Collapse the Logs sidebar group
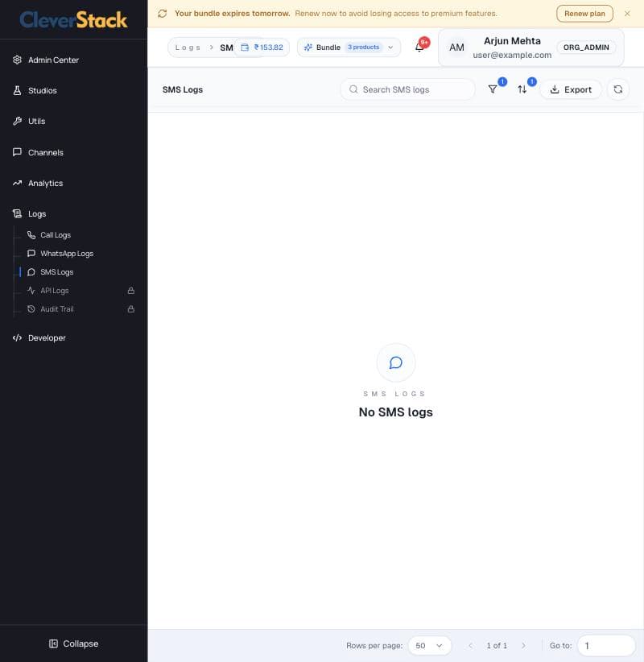This screenshot has height=662, width=644. click(x=73, y=213)
